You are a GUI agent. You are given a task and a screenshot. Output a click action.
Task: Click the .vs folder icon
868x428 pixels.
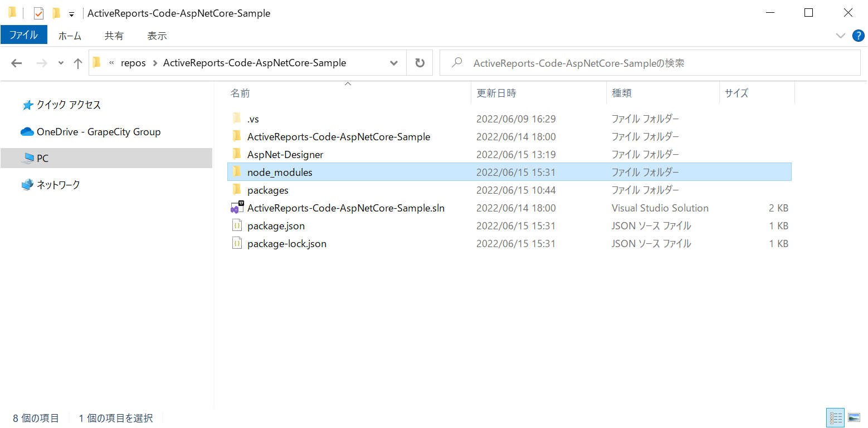(x=237, y=118)
